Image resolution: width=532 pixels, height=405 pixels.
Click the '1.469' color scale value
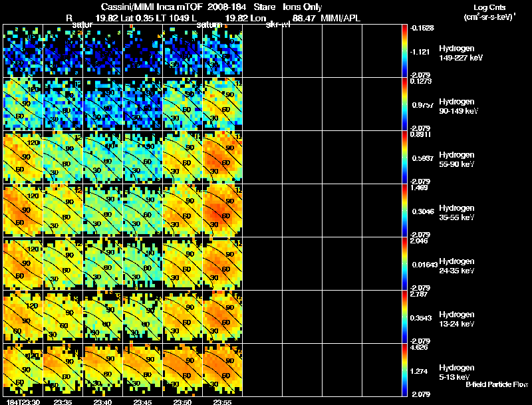tap(419, 188)
